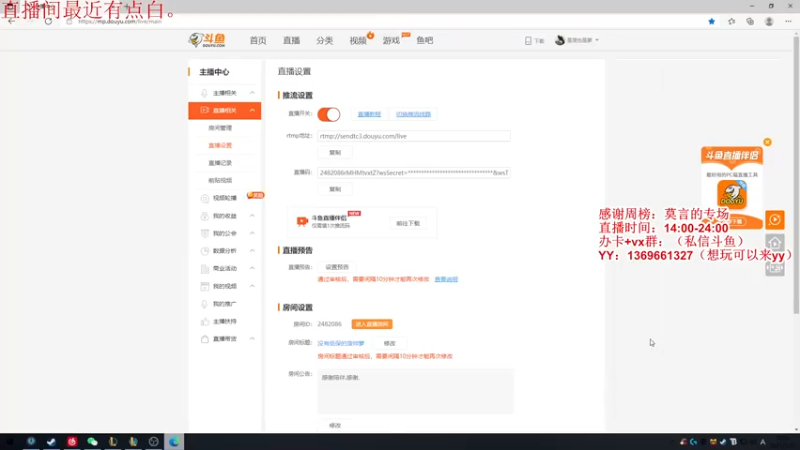Select 直播设置 in sidebar

tap(220, 145)
